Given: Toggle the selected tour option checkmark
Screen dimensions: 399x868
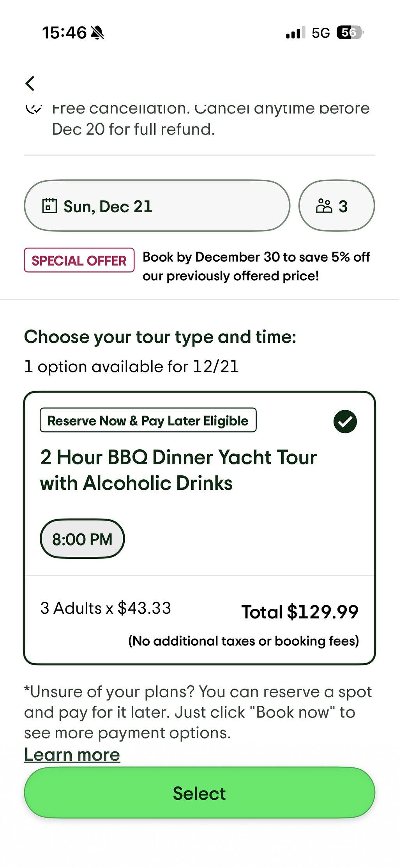Looking at the screenshot, I should point(345,422).
